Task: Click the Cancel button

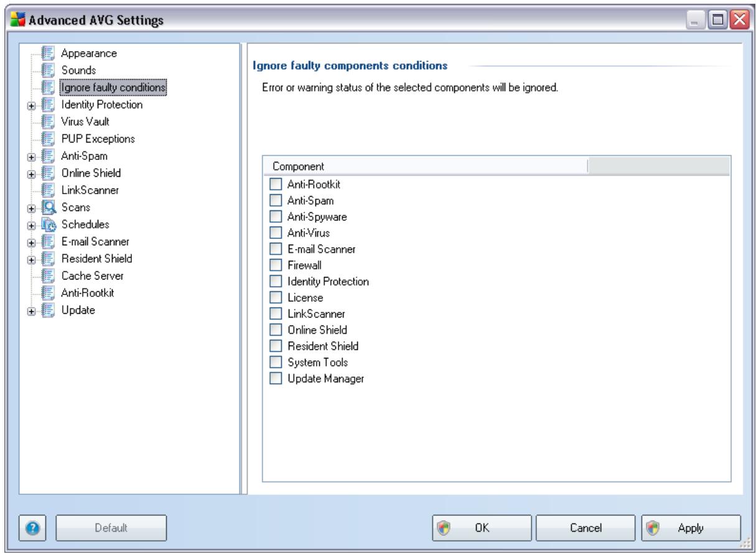Action: [587, 527]
